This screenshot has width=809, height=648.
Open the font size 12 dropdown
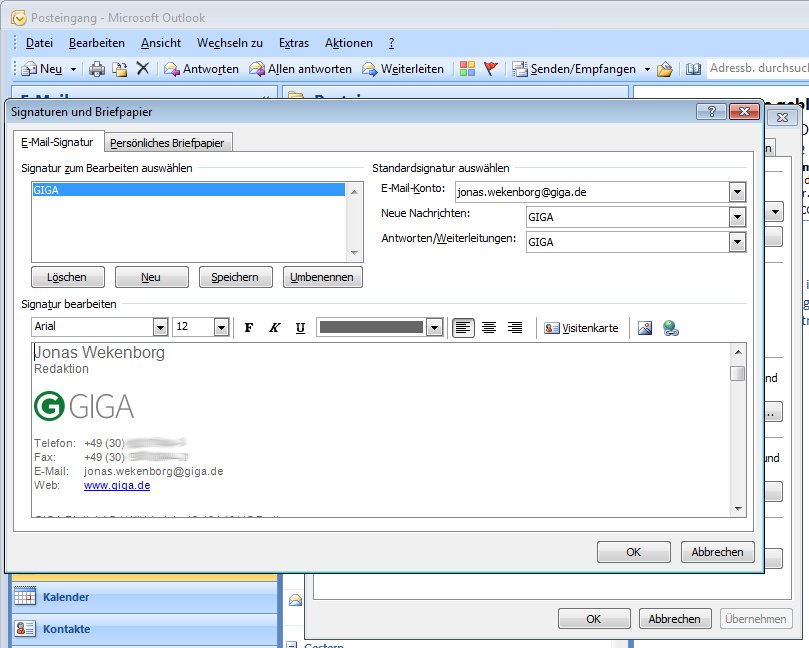click(x=221, y=327)
